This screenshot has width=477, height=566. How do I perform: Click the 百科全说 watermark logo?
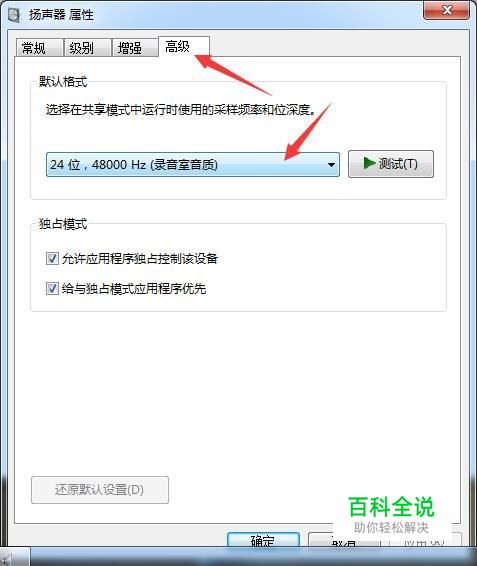coord(391,507)
